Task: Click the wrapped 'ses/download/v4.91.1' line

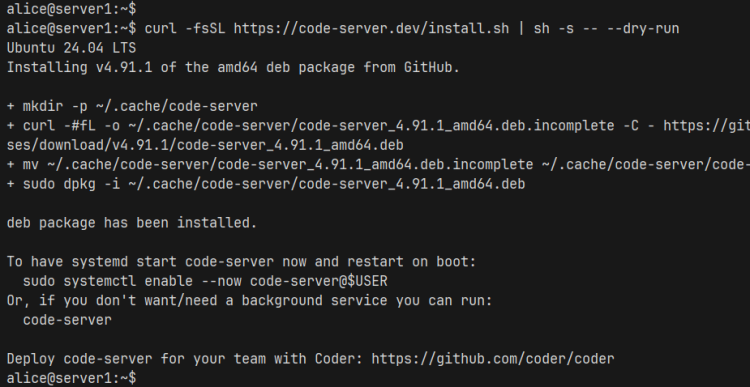Action: click(x=205, y=145)
